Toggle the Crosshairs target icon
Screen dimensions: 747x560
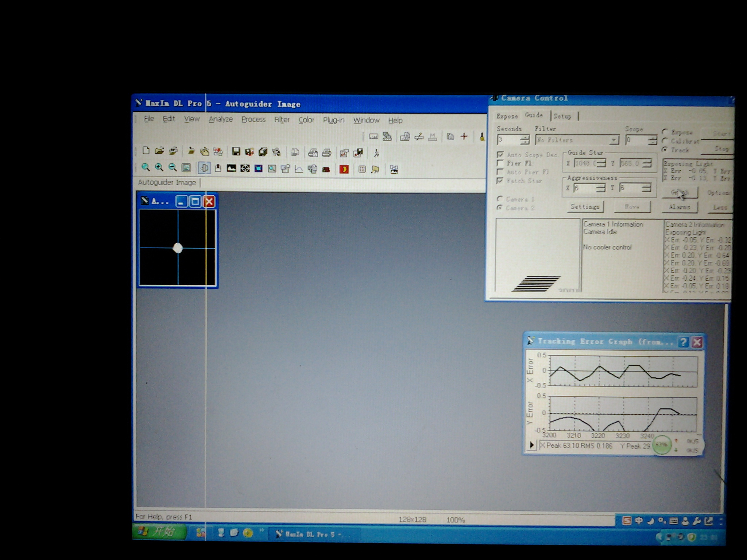[245, 168]
